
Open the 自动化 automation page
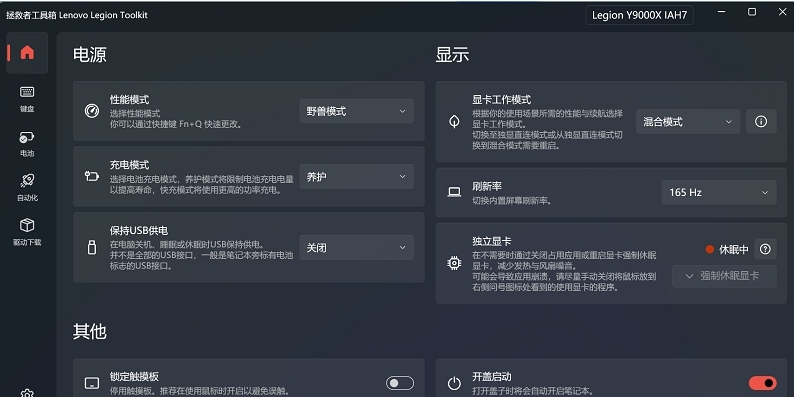click(x=27, y=188)
